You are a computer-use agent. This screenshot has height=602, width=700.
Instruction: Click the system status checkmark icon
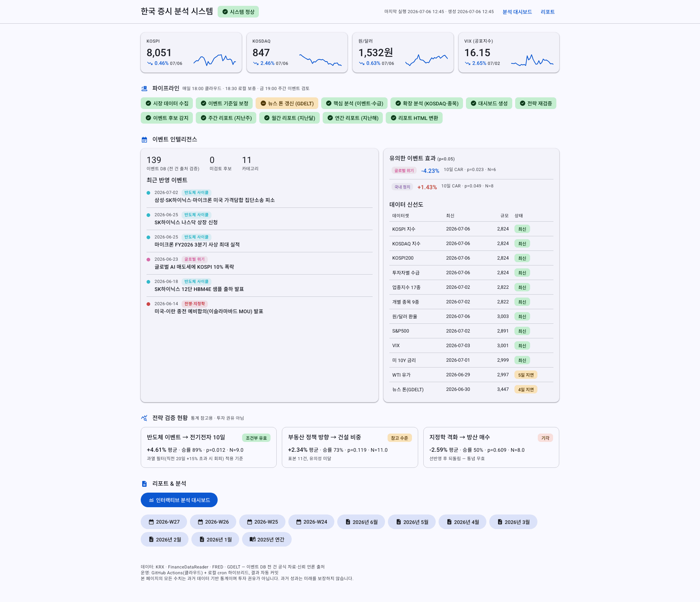pos(225,12)
